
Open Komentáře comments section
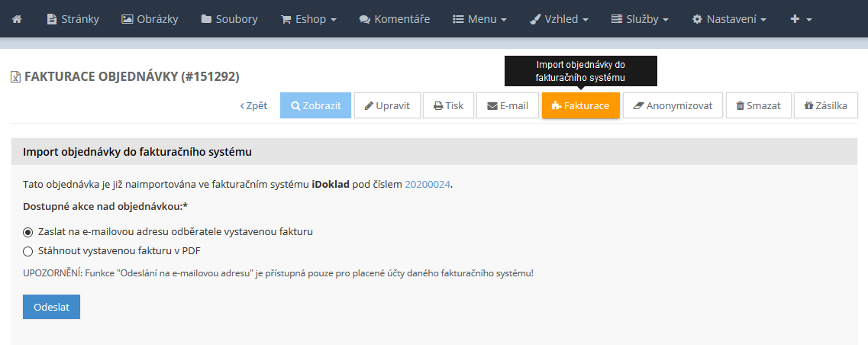(394, 19)
